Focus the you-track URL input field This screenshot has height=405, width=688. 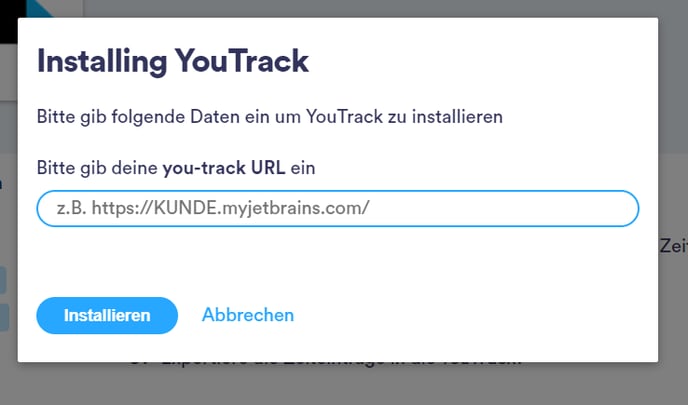click(x=337, y=208)
